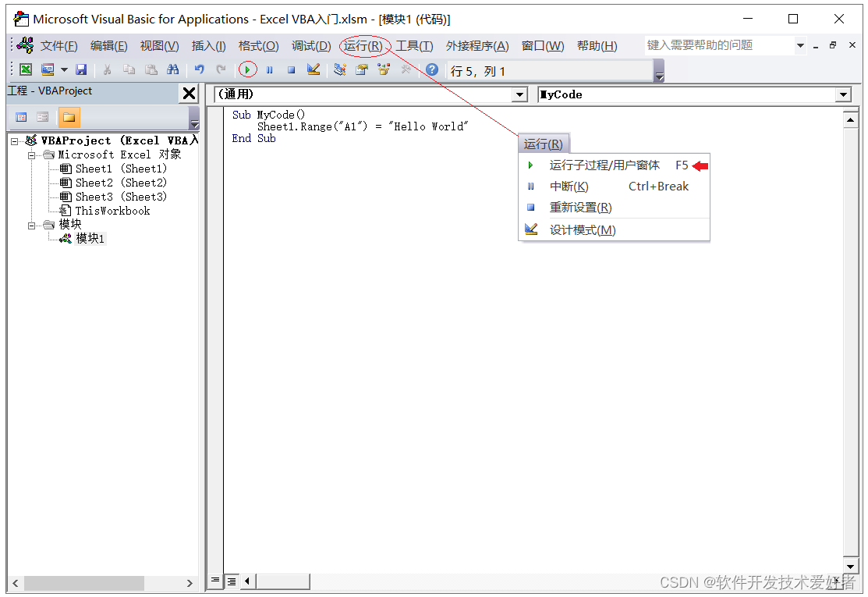Open the (通用) object dropdown
Viewport: 868px width, 597px height.
(x=519, y=94)
